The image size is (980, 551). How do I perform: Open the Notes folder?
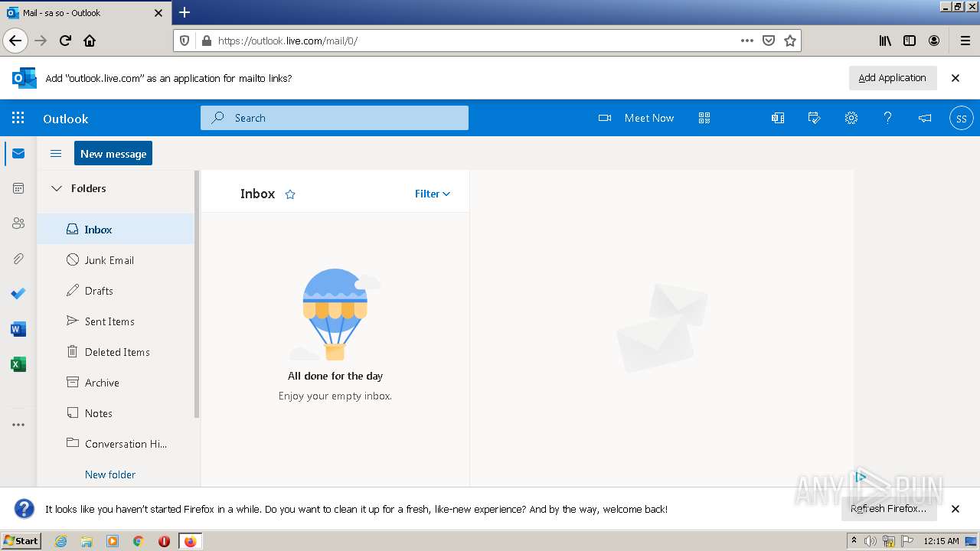pyautogui.click(x=116, y=413)
